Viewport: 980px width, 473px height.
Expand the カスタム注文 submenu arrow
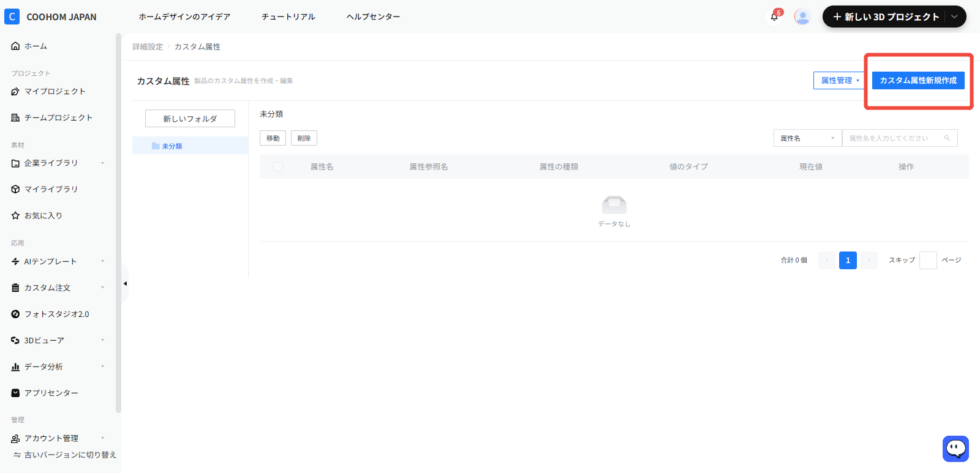coord(102,288)
